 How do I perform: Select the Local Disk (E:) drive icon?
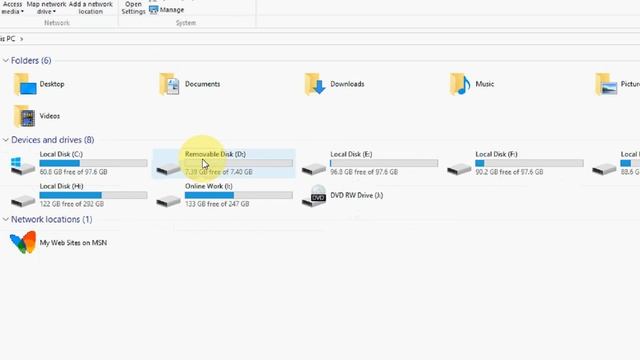pyautogui.click(x=314, y=169)
